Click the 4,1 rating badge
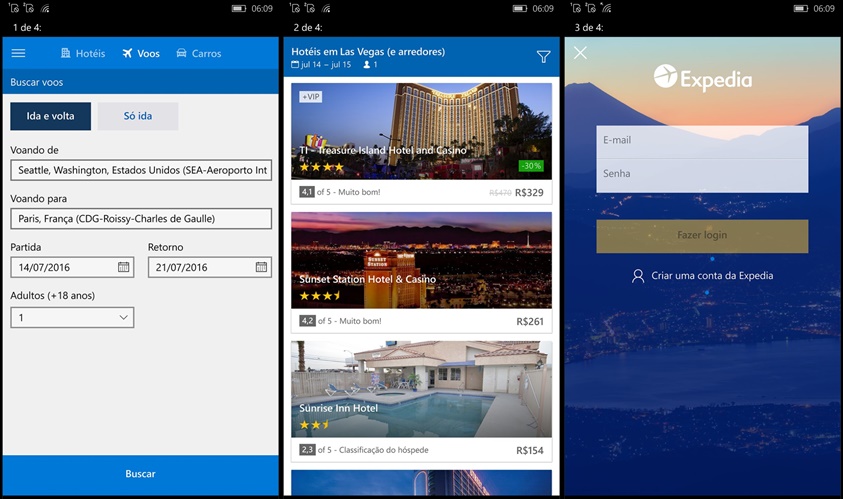This screenshot has height=499, width=843. click(x=306, y=192)
